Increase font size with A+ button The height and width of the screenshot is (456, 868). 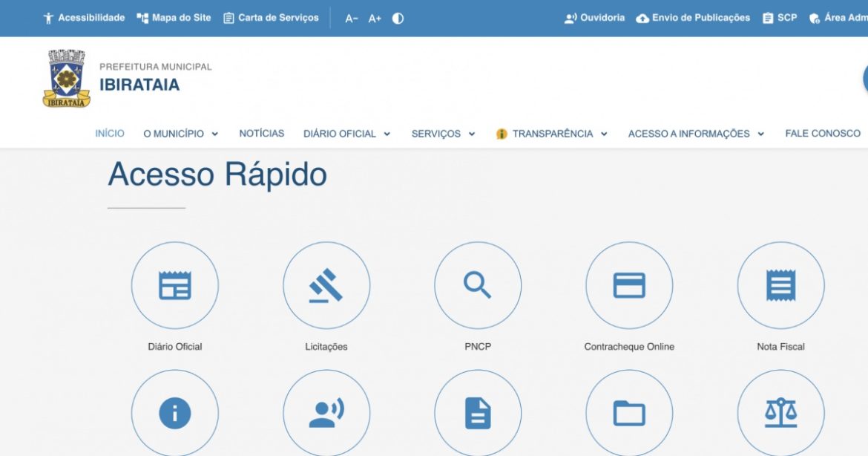[375, 19]
